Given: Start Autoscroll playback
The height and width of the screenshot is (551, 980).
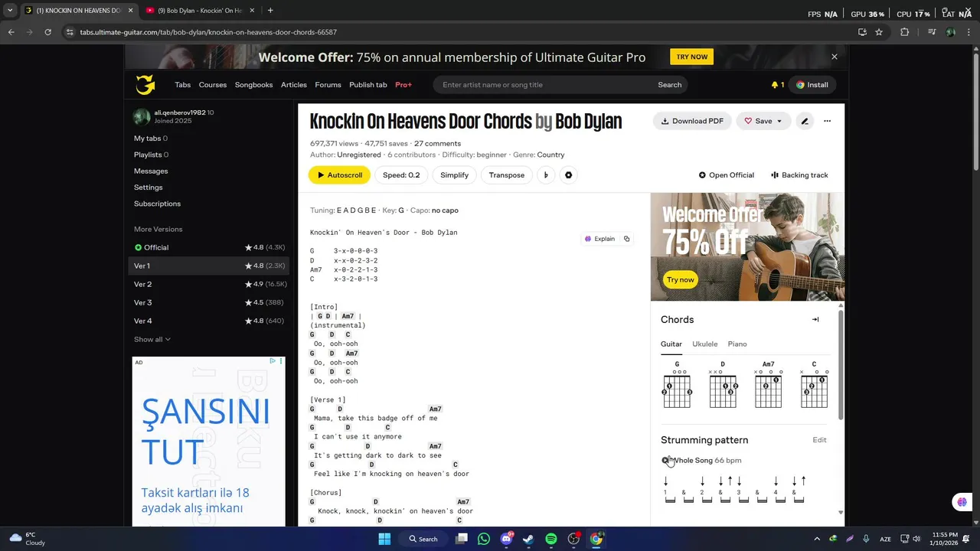Looking at the screenshot, I should click(x=339, y=175).
